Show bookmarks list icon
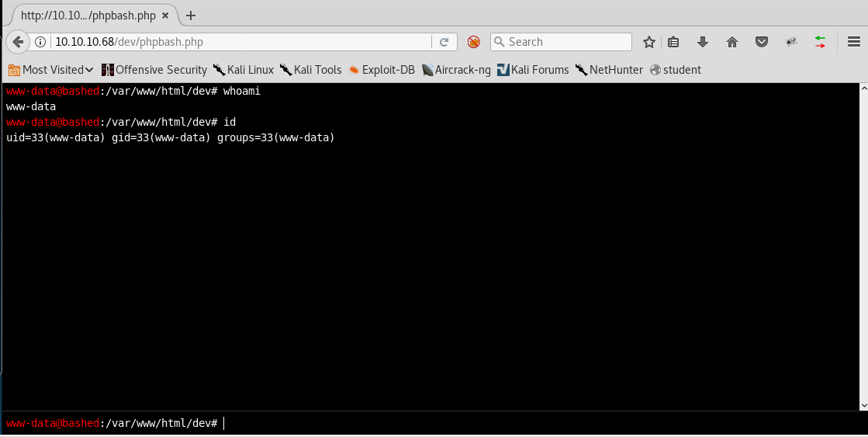This screenshot has width=868, height=437. point(673,42)
